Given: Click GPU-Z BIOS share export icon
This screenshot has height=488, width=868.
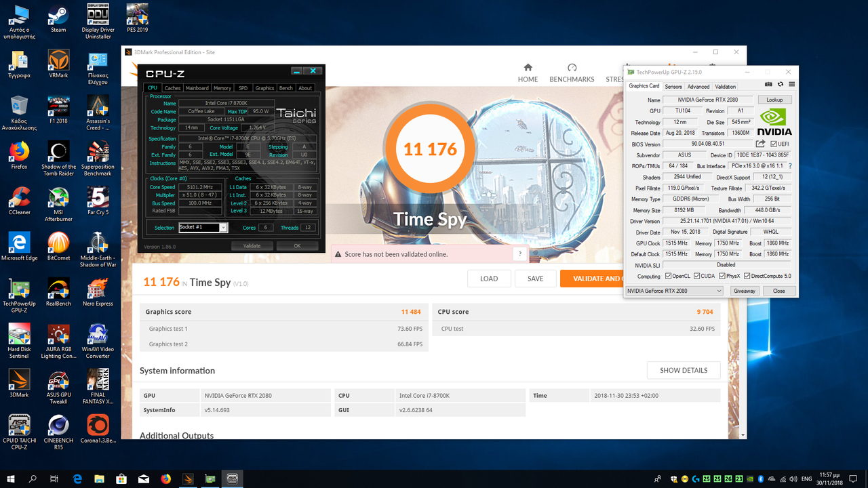Looking at the screenshot, I should 760,144.
